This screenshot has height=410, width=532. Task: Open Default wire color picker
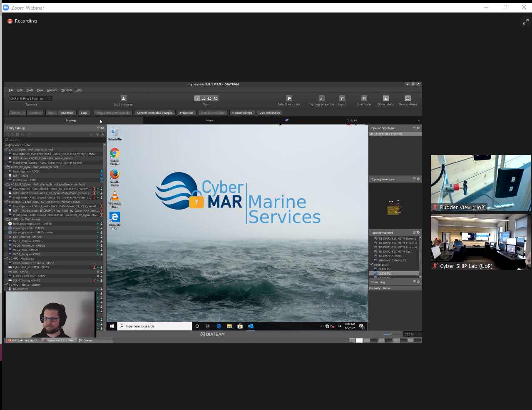289,99
